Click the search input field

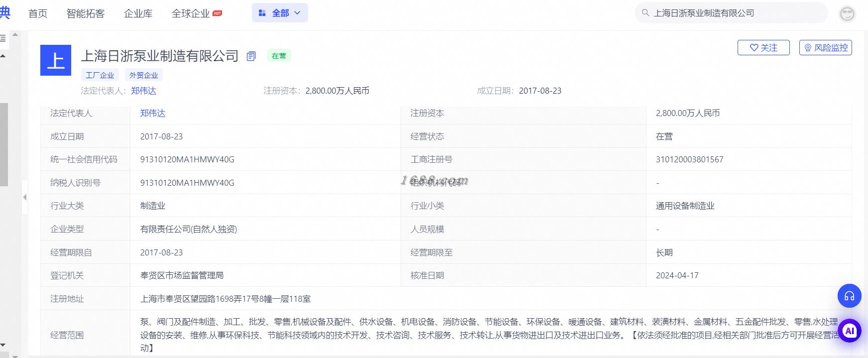731,13
